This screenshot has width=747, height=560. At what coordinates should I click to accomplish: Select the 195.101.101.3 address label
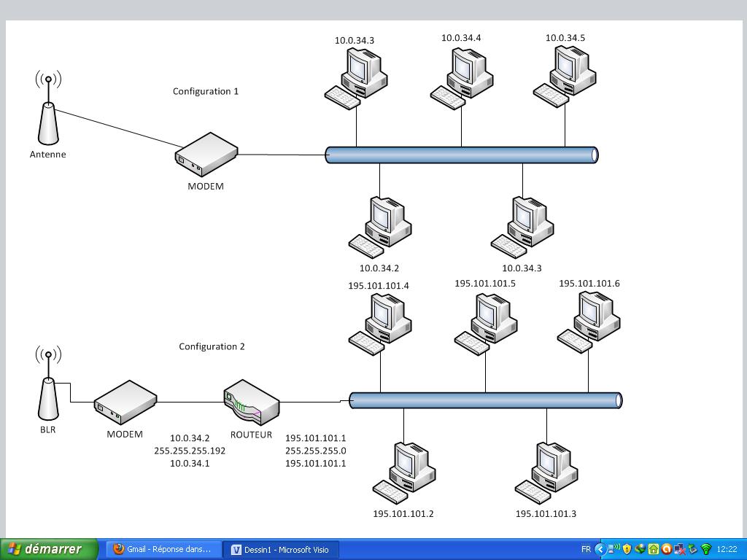point(546,514)
